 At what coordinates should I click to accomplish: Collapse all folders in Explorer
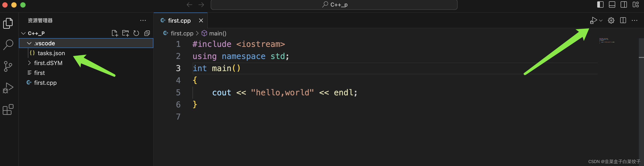coord(147,33)
